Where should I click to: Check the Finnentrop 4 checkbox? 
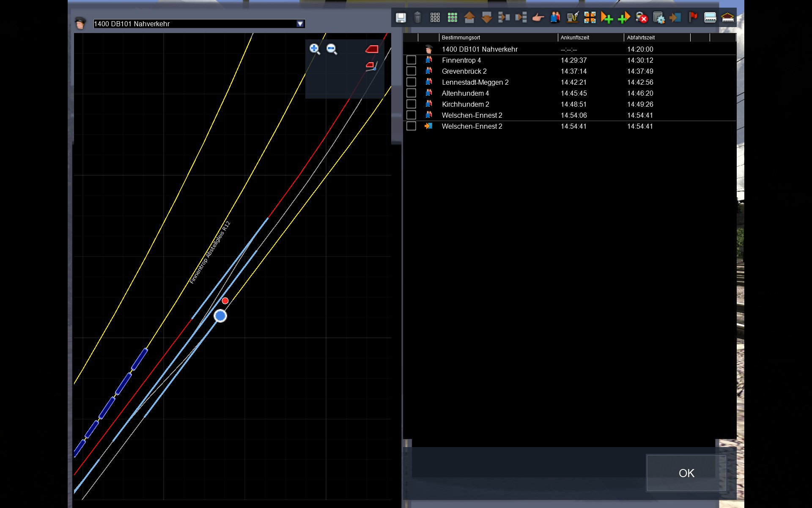tap(411, 60)
